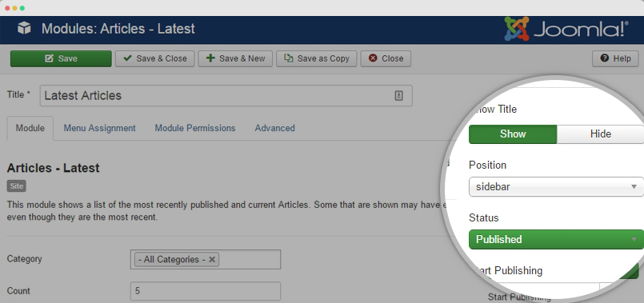The width and height of the screenshot is (644, 303).
Task: Click the Count input field
Action: pos(206,291)
